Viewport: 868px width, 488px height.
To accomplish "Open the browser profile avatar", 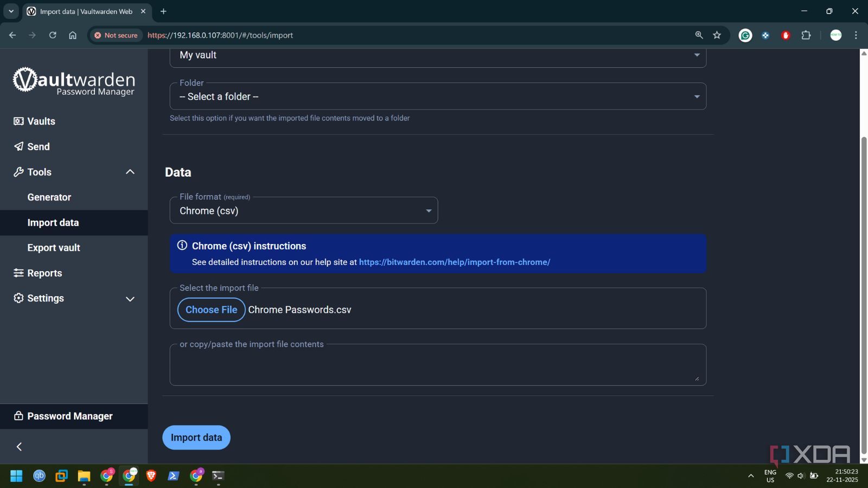I will coord(836,35).
